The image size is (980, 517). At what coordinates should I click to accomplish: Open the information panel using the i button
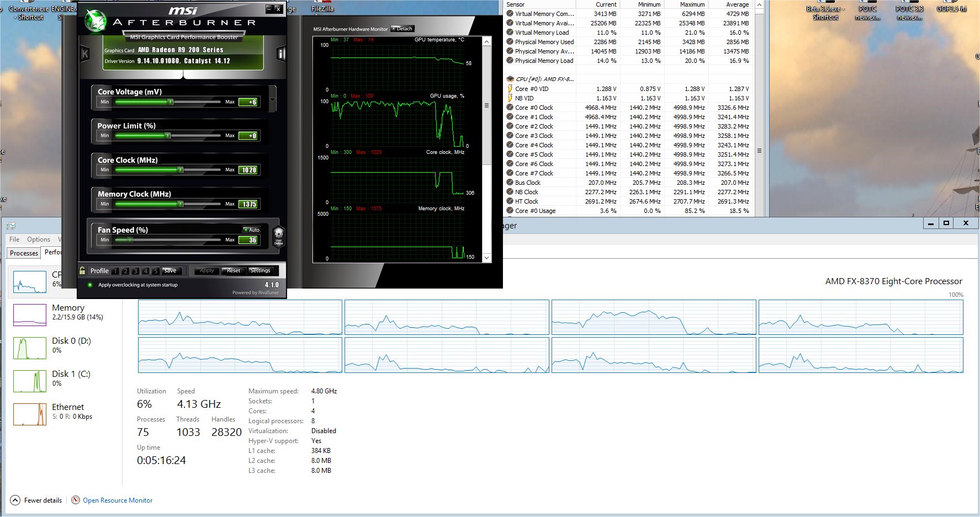[281, 54]
